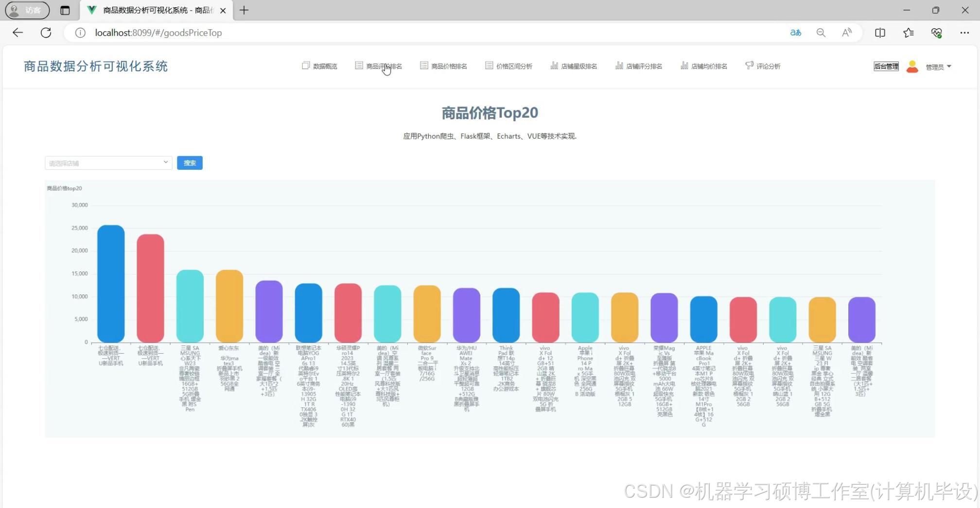Click the ThinkPad 联想 T14p bar
The width and height of the screenshot is (980, 508).
pyautogui.click(x=506, y=315)
